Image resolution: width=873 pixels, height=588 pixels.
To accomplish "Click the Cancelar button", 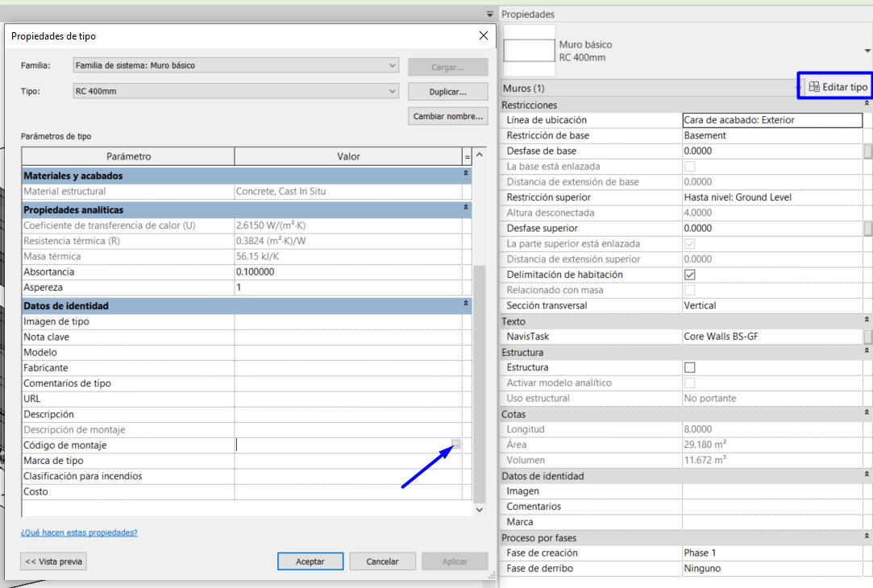I will pyautogui.click(x=382, y=561).
